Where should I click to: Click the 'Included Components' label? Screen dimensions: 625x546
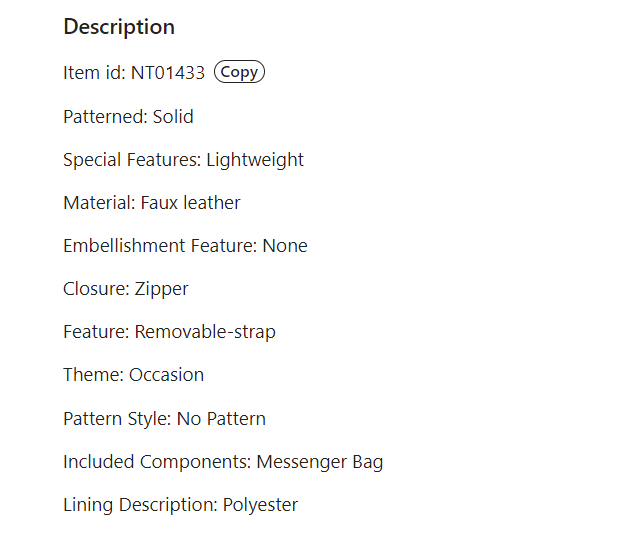tap(155, 462)
